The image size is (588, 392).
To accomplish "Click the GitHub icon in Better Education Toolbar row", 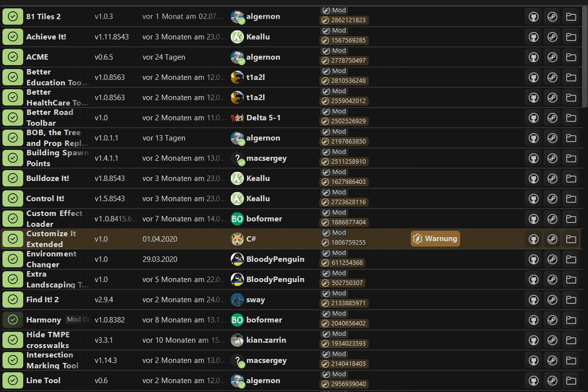I will click(x=534, y=77).
